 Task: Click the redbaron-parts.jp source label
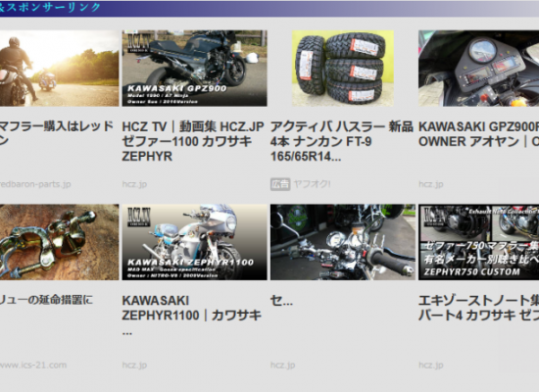(35, 184)
